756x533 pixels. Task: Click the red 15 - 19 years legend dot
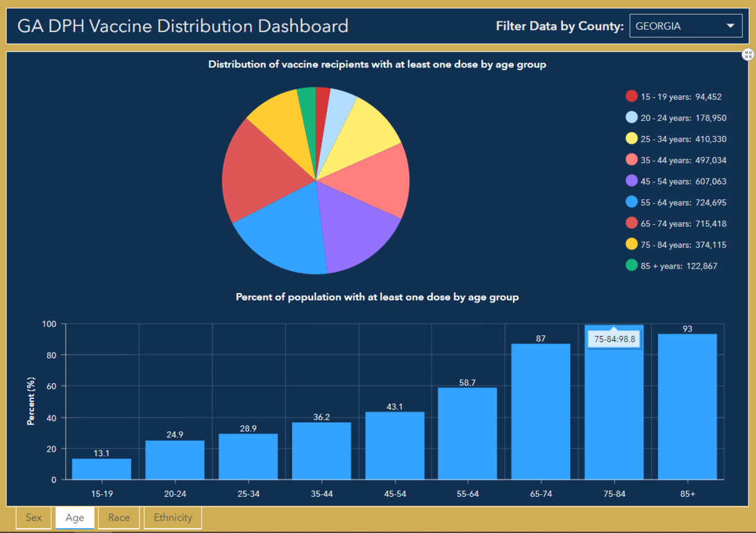coord(631,96)
